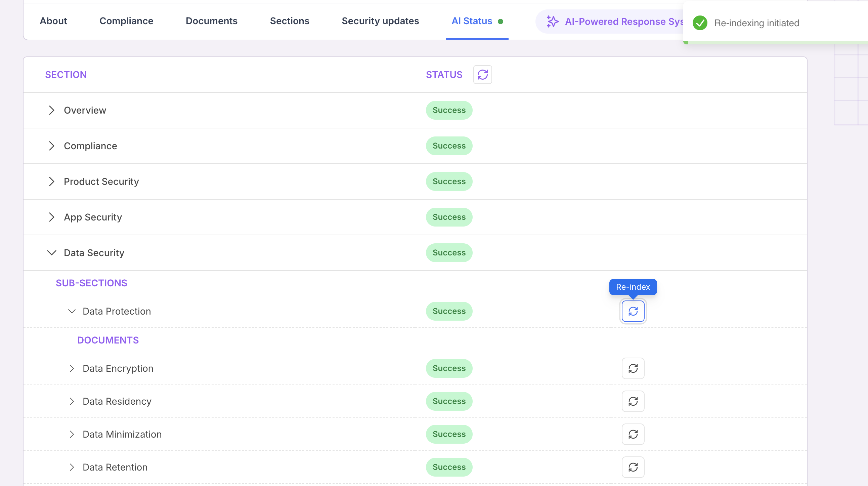Click the green checkmark in the notification toast

coord(699,23)
